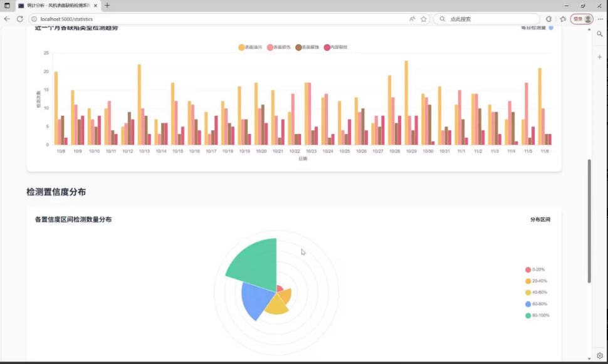
Task: Click the orange 表面油污 bar on 10/8
Action: tap(56, 108)
